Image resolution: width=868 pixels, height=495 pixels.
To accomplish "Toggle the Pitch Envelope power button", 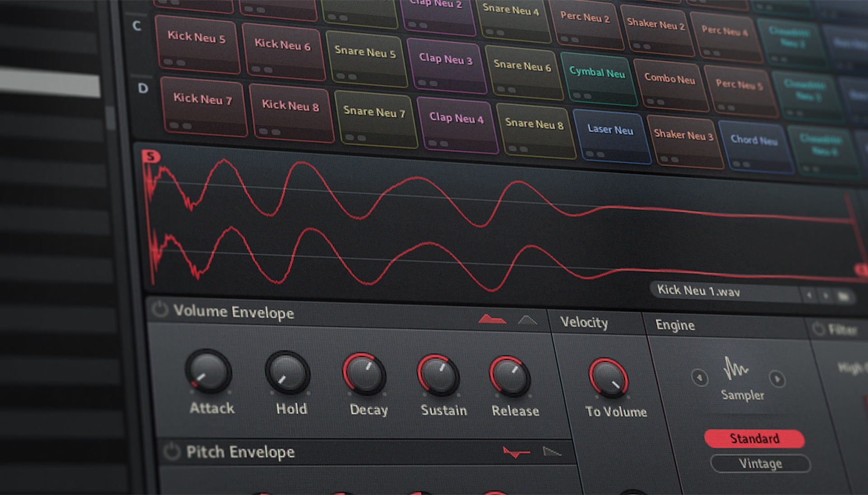I will coord(171,451).
